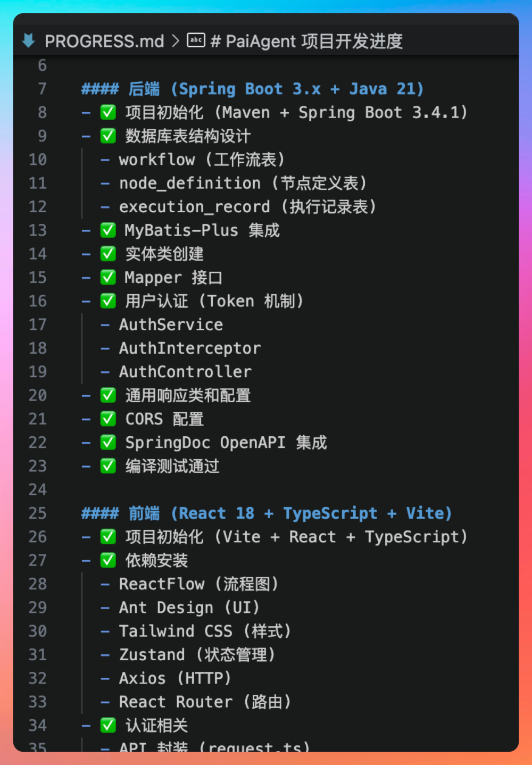532x765 pixels.
Task: Click the 后端 (Spring Boot 3.x + Java 21) heading
Action: tap(276, 89)
